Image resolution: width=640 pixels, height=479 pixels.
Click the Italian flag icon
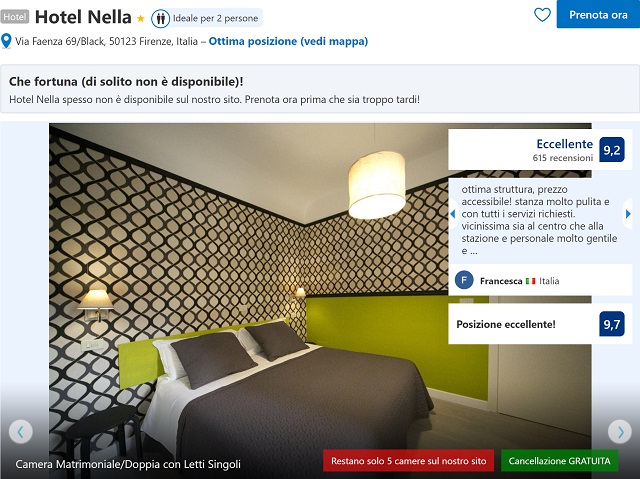pos(531,281)
